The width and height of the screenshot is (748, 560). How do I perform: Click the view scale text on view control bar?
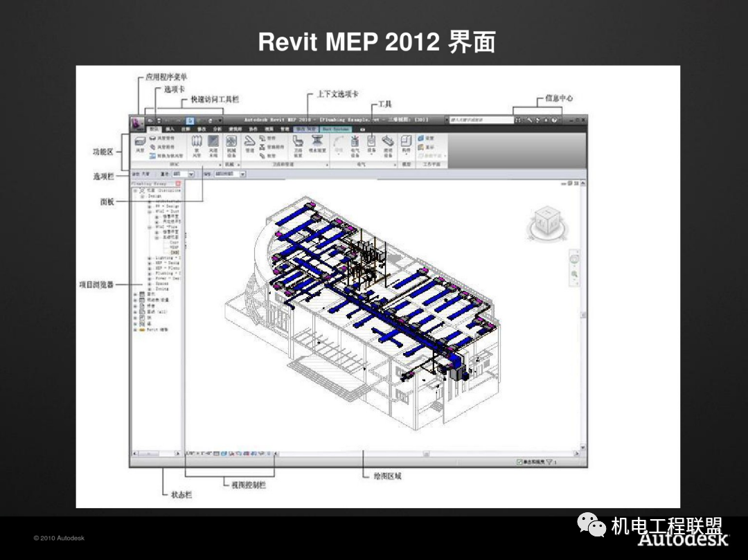point(198,453)
